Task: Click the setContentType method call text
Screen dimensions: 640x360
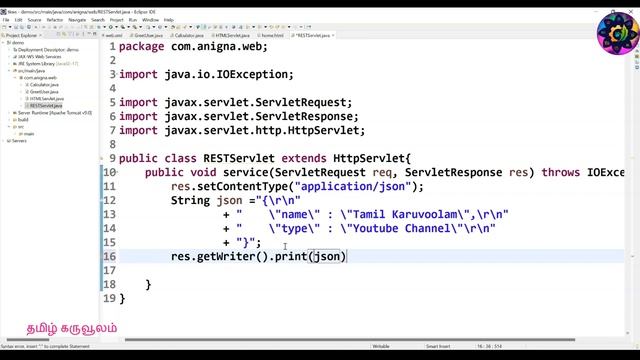Action: [242, 187]
